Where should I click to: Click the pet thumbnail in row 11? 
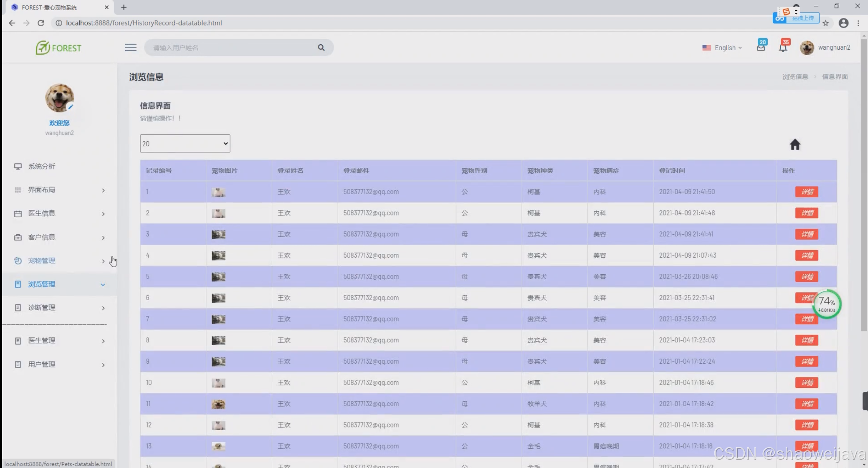(x=218, y=404)
